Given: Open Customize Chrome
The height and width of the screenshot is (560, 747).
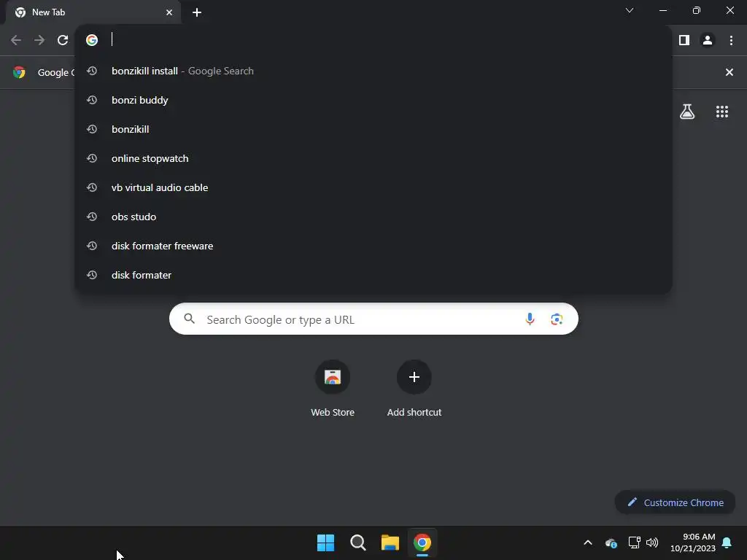Looking at the screenshot, I should click(675, 502).
